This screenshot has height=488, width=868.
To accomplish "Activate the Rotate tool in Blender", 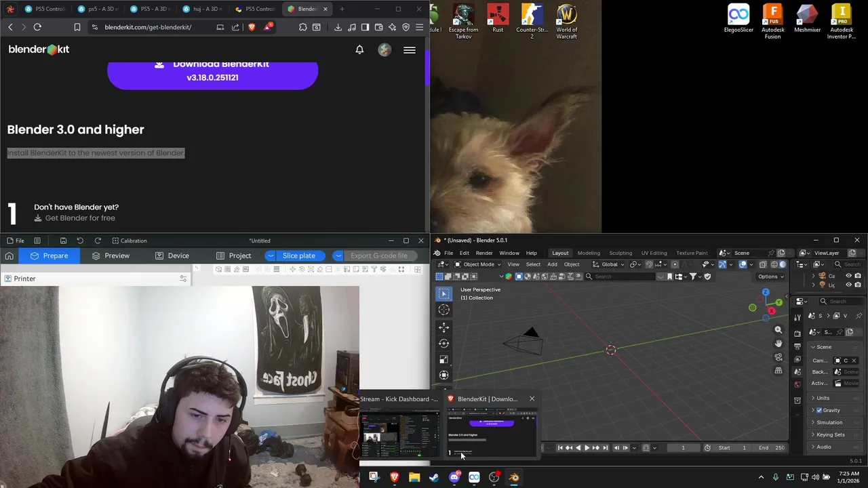I will pyautogui.click(x=443, y=344).
